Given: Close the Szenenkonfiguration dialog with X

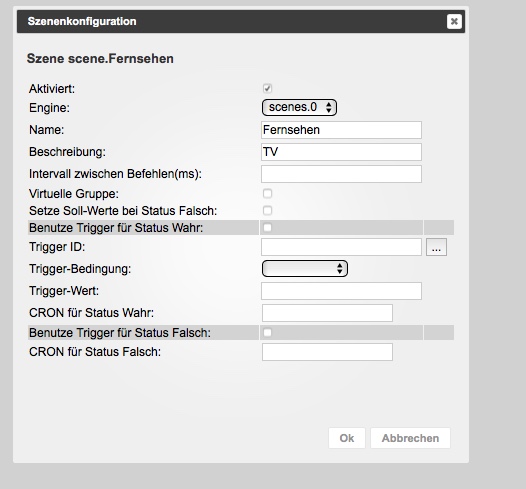Looking at the screenshot, I should click(x=454, y=21).
